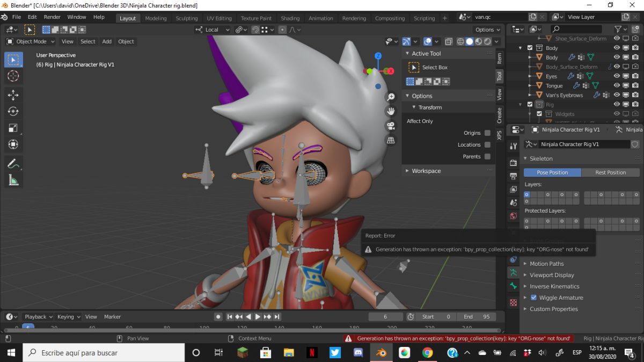Open the Bone properties tab icon

[514, 287]
